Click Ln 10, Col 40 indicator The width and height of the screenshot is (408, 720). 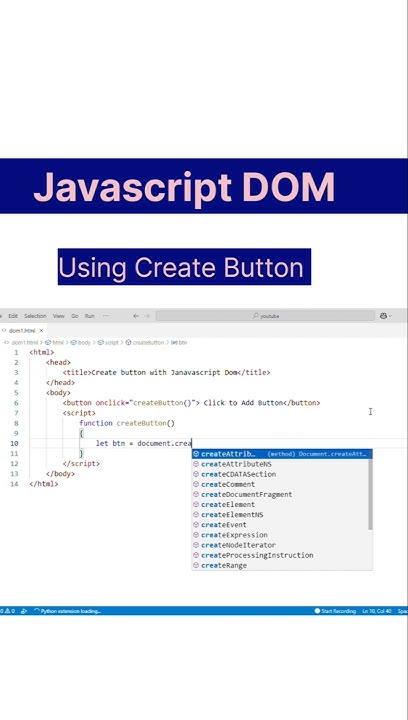377,611
